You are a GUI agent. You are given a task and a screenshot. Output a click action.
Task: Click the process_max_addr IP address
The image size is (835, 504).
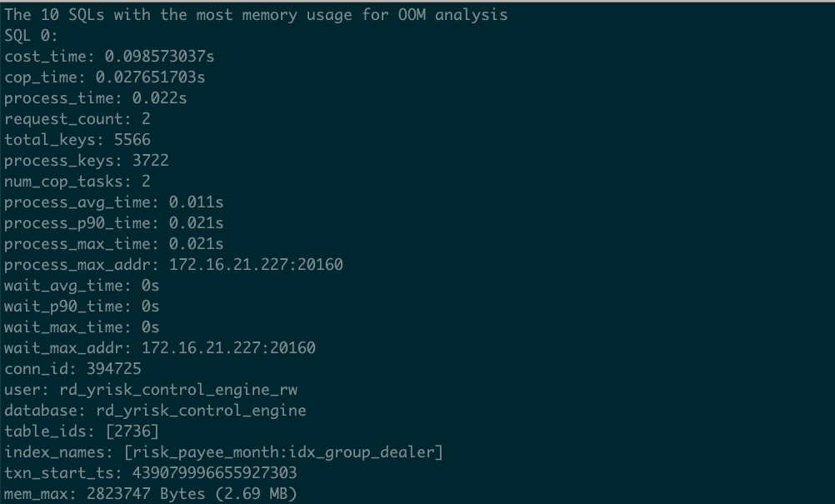256,265
